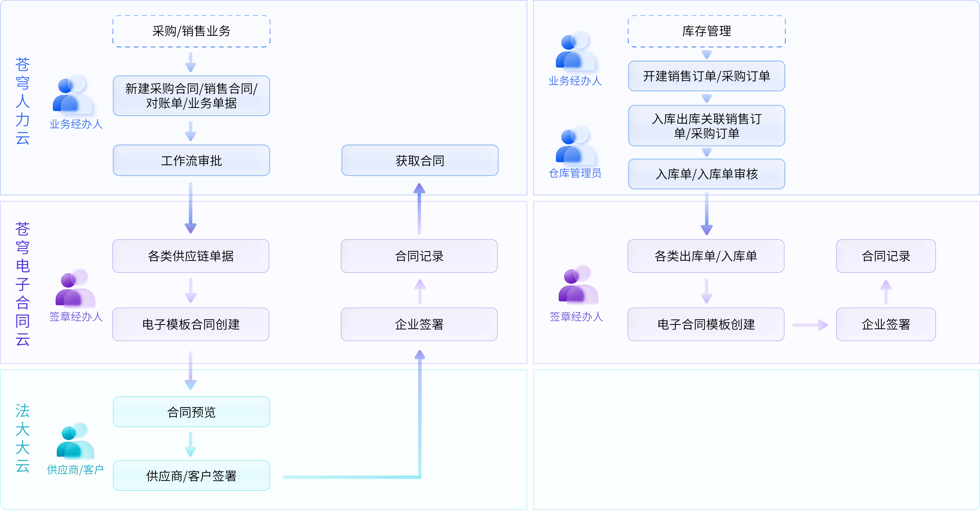This screenshot has width=980, height=510.
Task: Click the vertical 苍穹电子合同云 lane title
Action: (22, 284)
